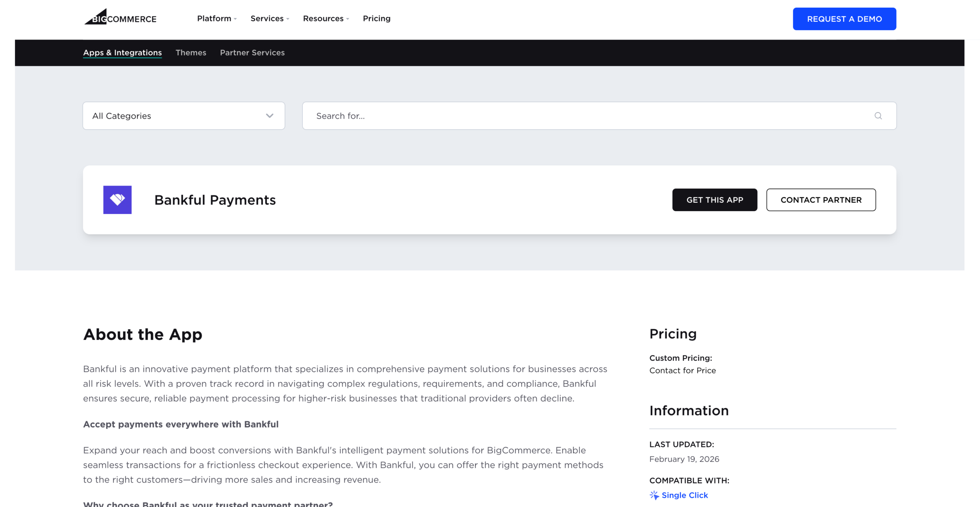Click the About the App heading

[x=142, y=334]
